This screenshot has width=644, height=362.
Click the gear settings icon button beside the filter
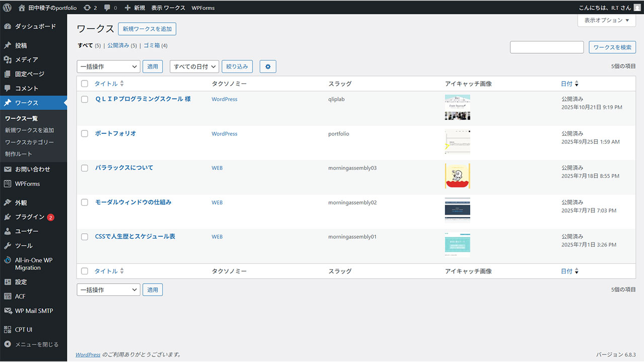(x=268, y=66)
